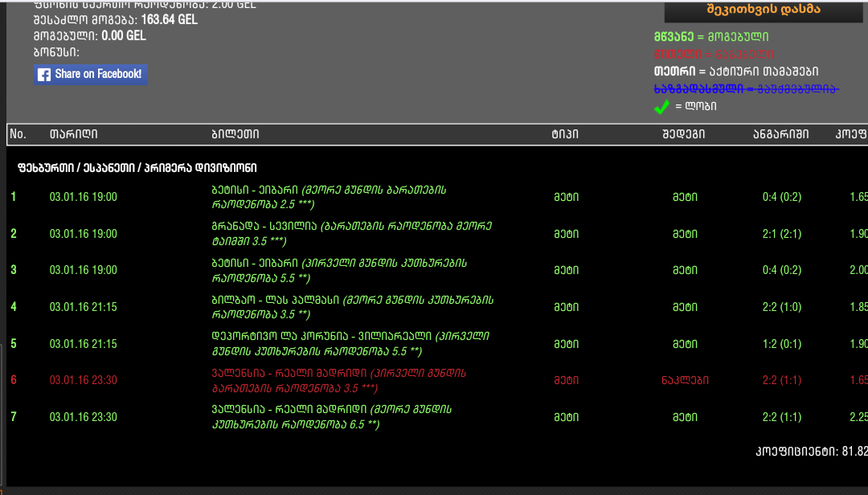Select row 7 bet ვალენსია - რეალი მადრიდი corners 6.5
Screen dimensions: 868x495
tap(332, 417)
